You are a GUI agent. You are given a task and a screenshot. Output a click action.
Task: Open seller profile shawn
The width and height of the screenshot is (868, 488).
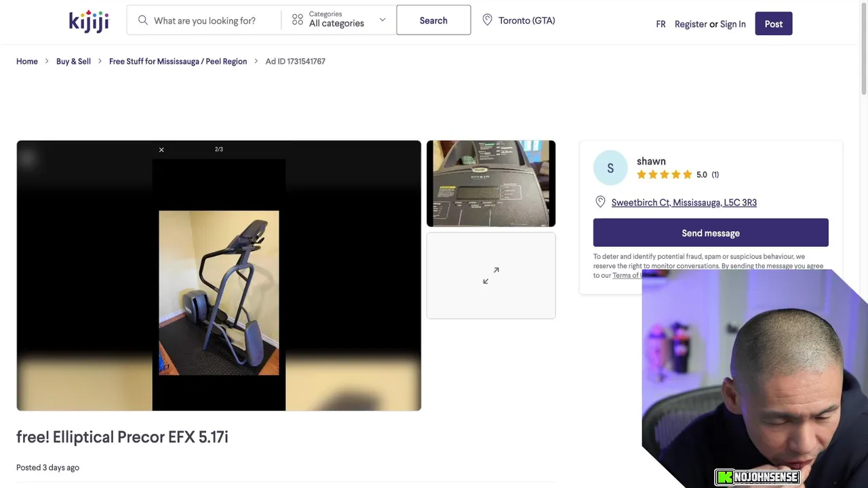(x=651, y=161)
